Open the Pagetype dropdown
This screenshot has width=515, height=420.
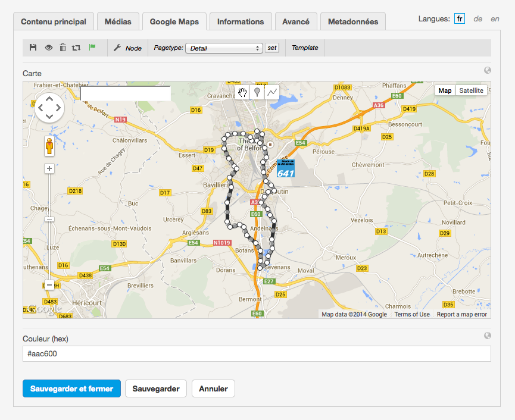(x=224, y=48)
